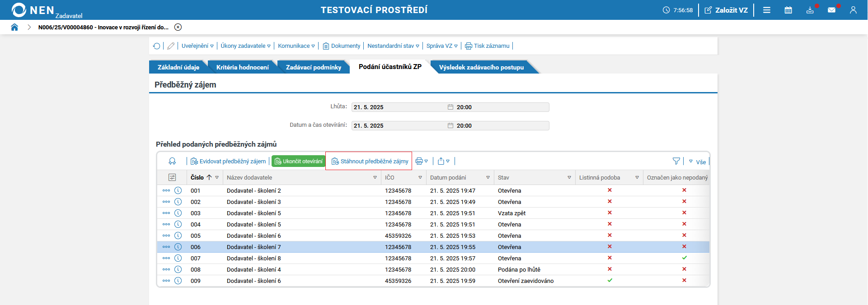Open the table print dropdown
The width and height of the screenshot is (868, 305).
click(421, 161)
